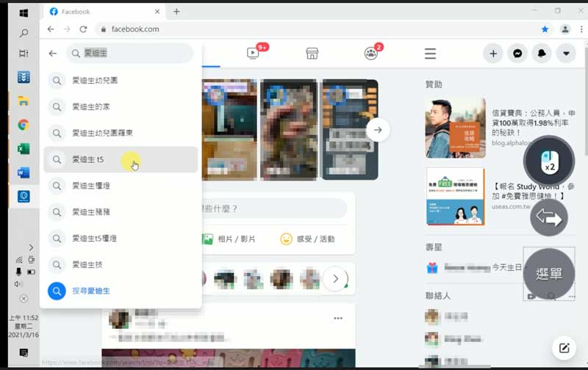Image resolution: width=588 pixels, height=370 pixels.
Task: Click the birthday gift icon
Action: [432, 268]
